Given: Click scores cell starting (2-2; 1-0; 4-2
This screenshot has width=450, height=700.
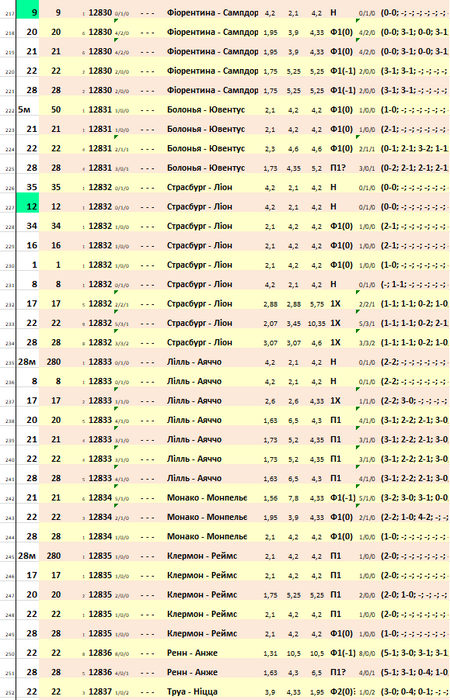Looking at the screenshot, I should point(415,517).
